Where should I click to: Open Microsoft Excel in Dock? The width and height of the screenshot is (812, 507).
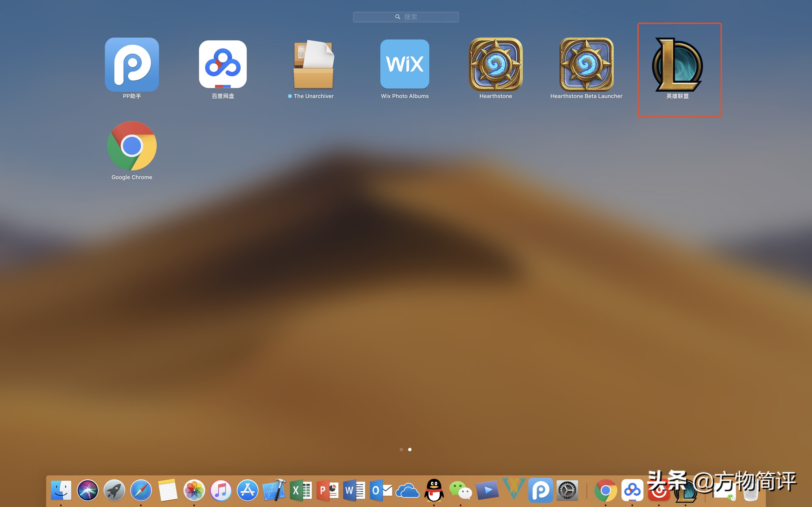[x=301, y=490]
